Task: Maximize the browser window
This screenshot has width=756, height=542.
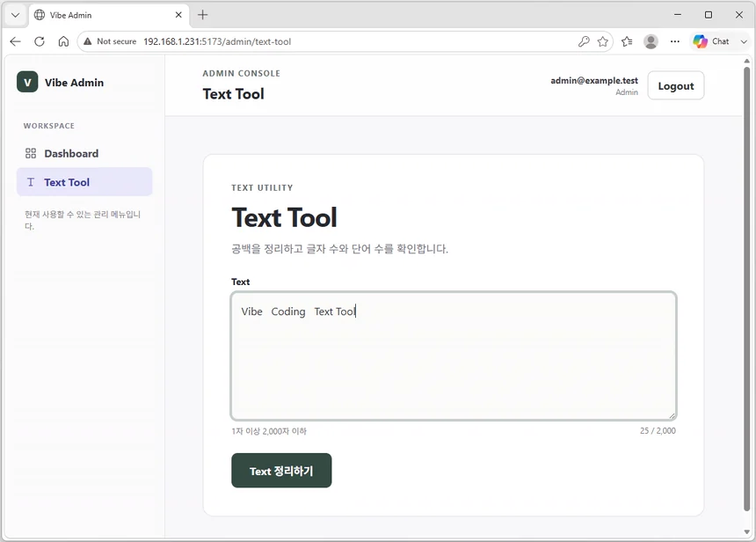Action: 709,15
